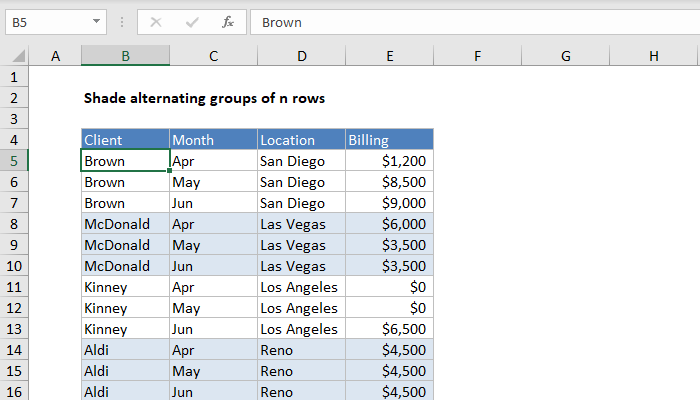Screen dimensions: 700x400
Task: Select the $9,000 billing cell
Action: [389, 203]
